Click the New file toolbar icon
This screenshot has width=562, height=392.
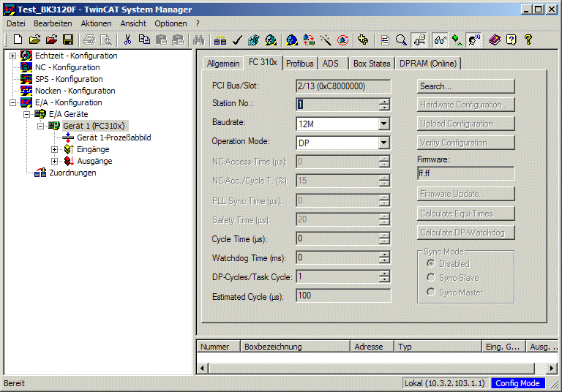point(18,39)
